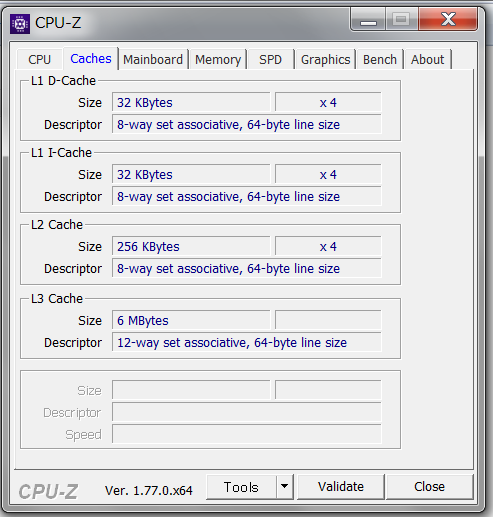Go to the SPD tab
Image resolution: width=493 pixels, height=517 pixels.
[x=271, y=60]
